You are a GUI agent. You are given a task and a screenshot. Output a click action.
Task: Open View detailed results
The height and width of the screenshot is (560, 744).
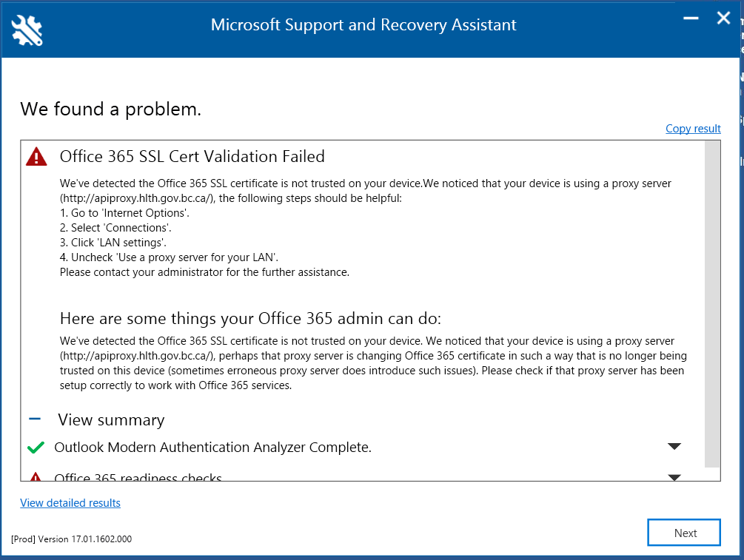70,503
